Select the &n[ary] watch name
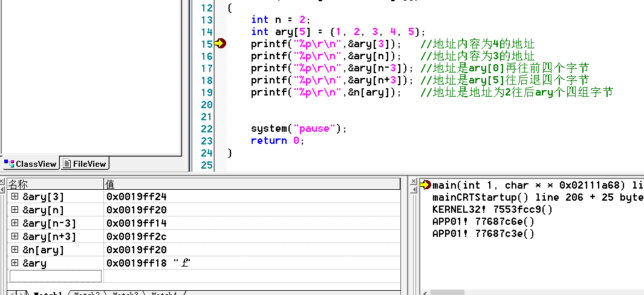This screenshot has height=295, width=644. [44, 250]
